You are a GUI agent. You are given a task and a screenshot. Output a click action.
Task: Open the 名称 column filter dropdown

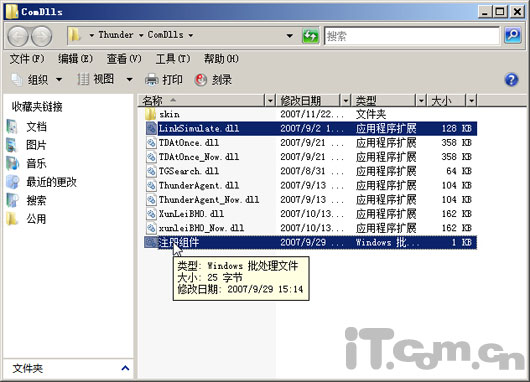(x=270, y=100)
